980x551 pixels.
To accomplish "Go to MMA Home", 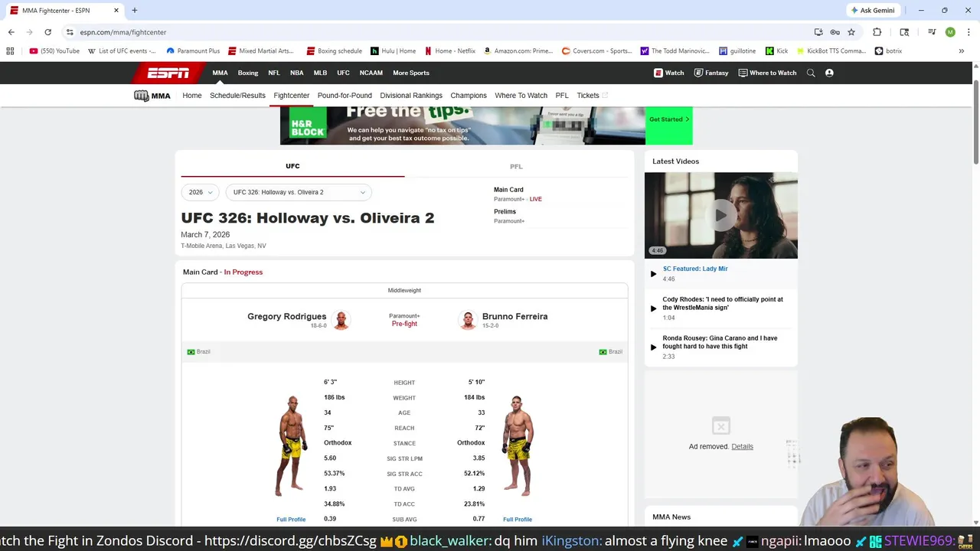I will (x=192, y=96).
